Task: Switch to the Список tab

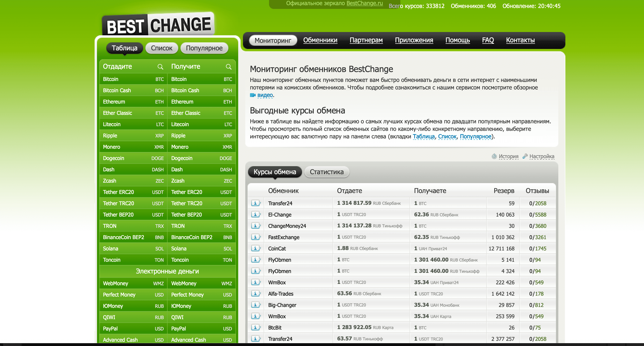Action: tap(161, 48)
